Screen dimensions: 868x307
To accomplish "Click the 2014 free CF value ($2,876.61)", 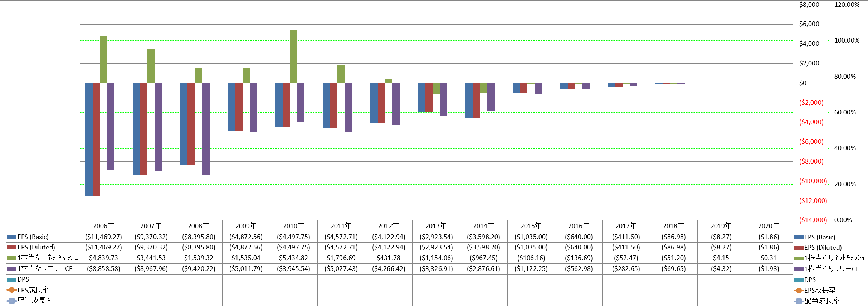I will click(483, 269).
